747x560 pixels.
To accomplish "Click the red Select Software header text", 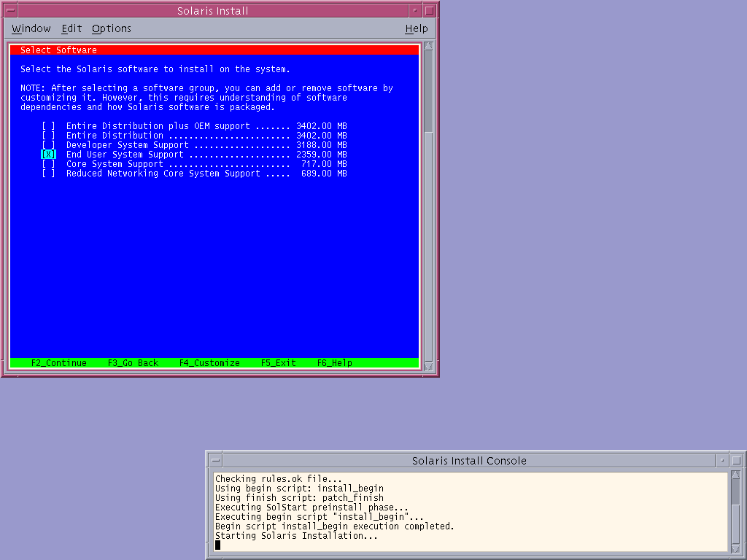I will [x=58, y=50].
